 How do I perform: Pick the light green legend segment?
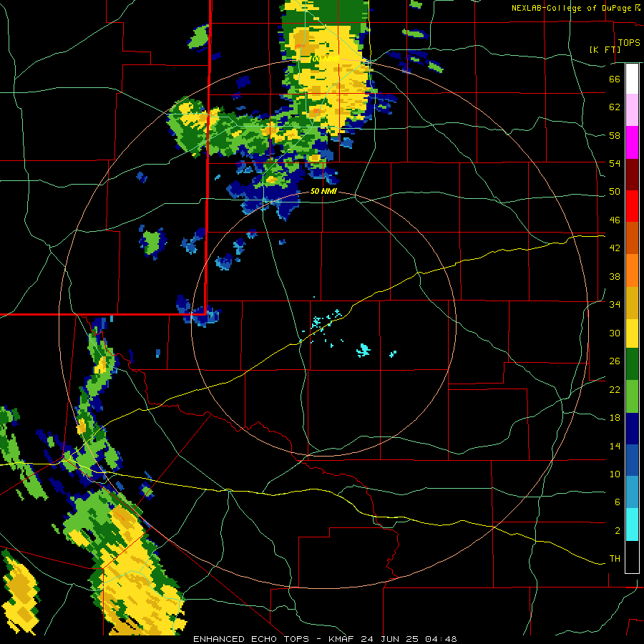tap(632, 396)
